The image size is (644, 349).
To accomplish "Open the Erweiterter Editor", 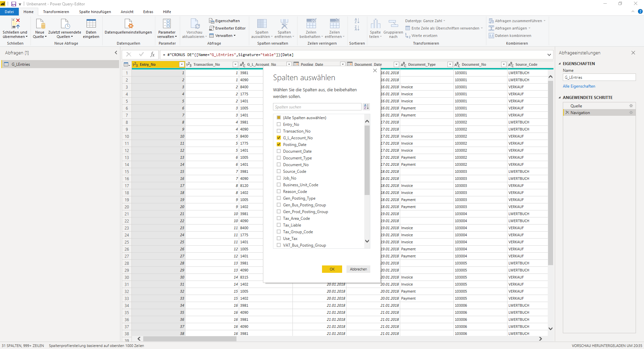I will point(227,28).
